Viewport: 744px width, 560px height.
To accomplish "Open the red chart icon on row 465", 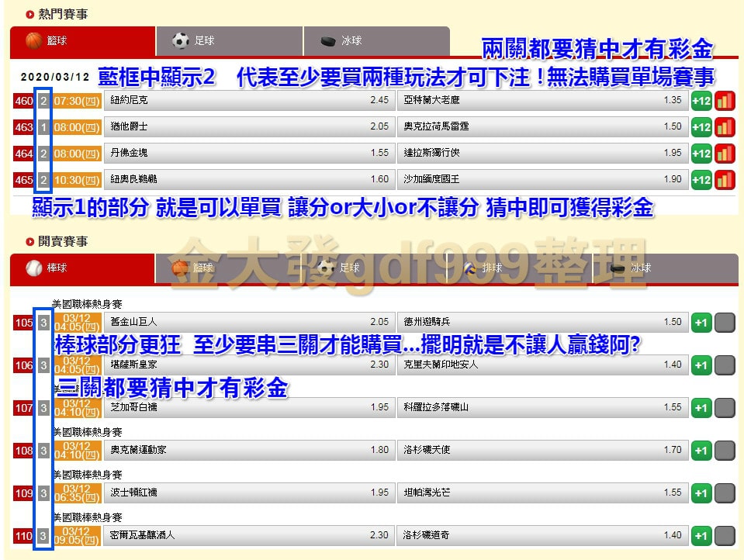I will [x=725, y=179].
